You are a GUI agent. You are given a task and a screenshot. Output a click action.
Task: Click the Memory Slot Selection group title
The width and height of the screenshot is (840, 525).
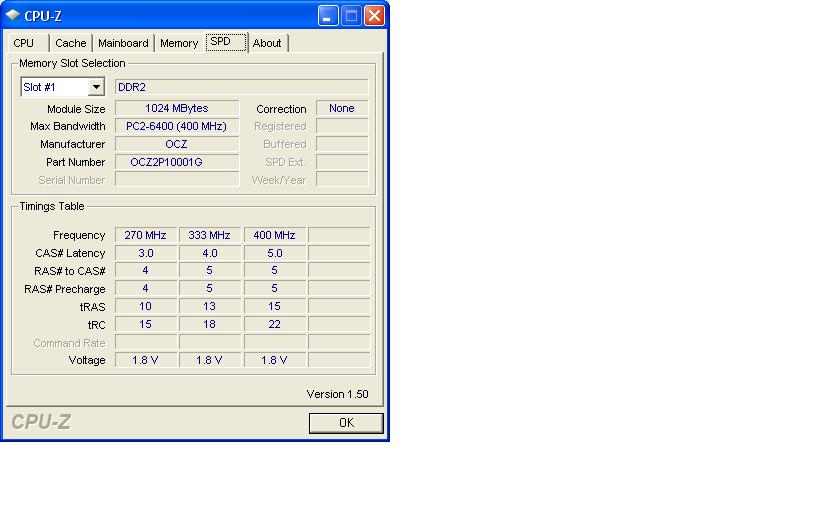pyautogui.click(x=72, y=63)
